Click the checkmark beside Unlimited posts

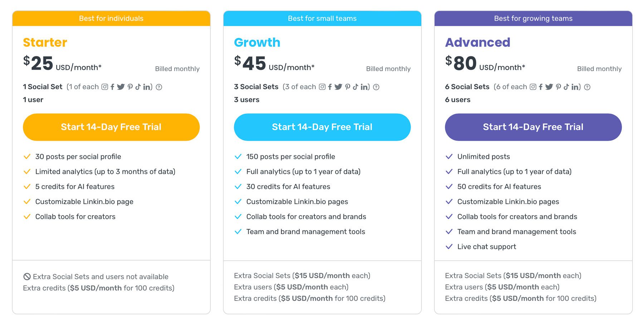coord(449,156)
